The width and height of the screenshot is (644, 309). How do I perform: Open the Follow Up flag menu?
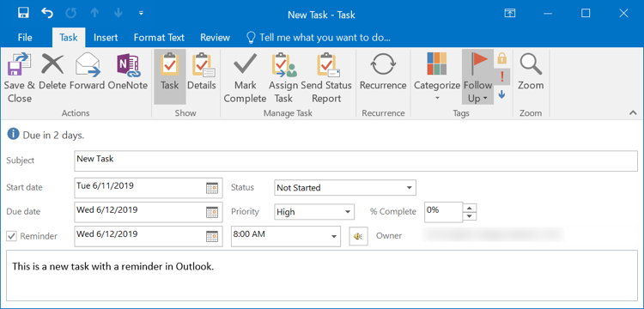[x=477, y=76]
